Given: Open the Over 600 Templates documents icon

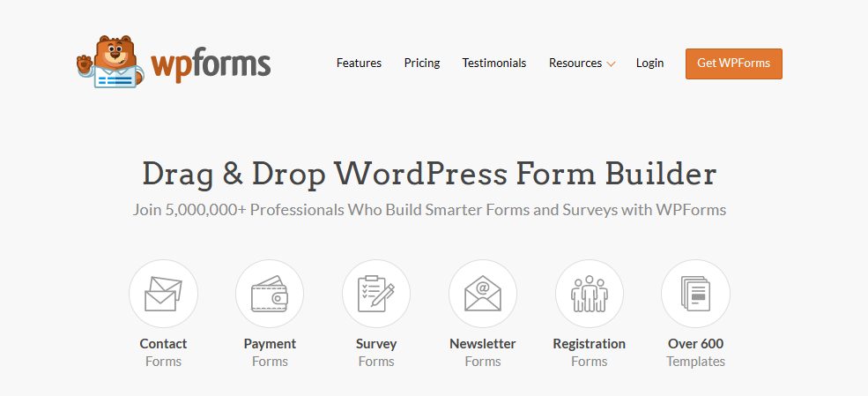Looking at the screenshot, I should point(695,294).
